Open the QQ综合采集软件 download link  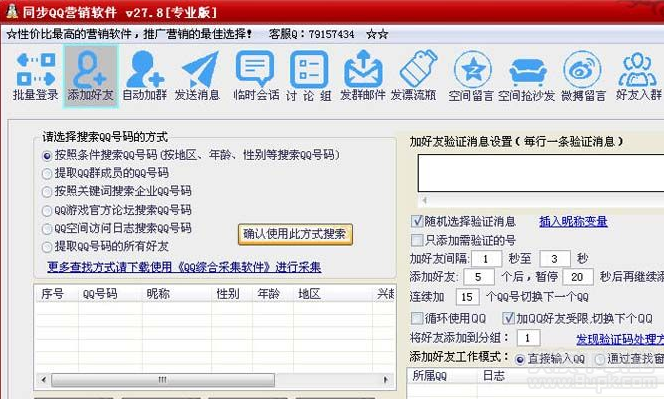184,267
